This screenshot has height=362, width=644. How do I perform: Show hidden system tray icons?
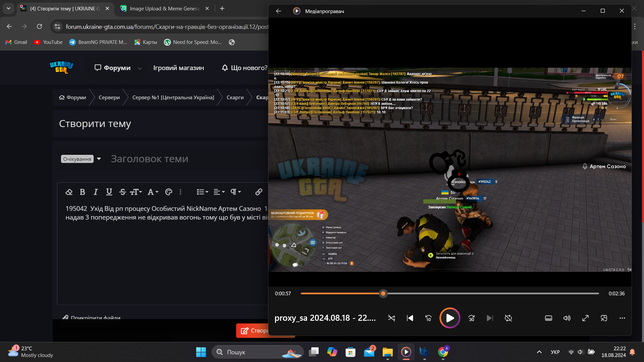[539, 352]
